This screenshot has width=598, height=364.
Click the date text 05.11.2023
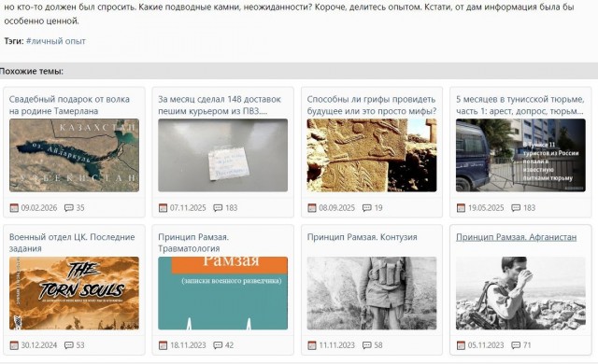click(486, 345)
